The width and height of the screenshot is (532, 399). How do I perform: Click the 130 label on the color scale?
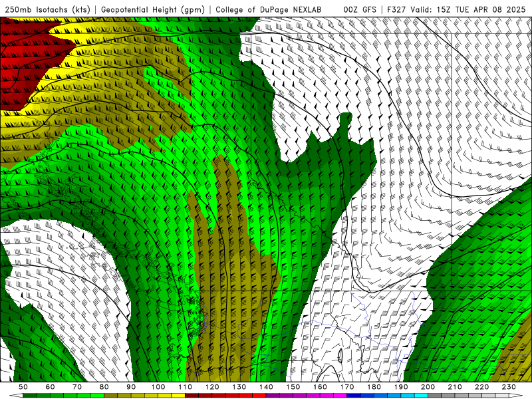tap(239, 387)
